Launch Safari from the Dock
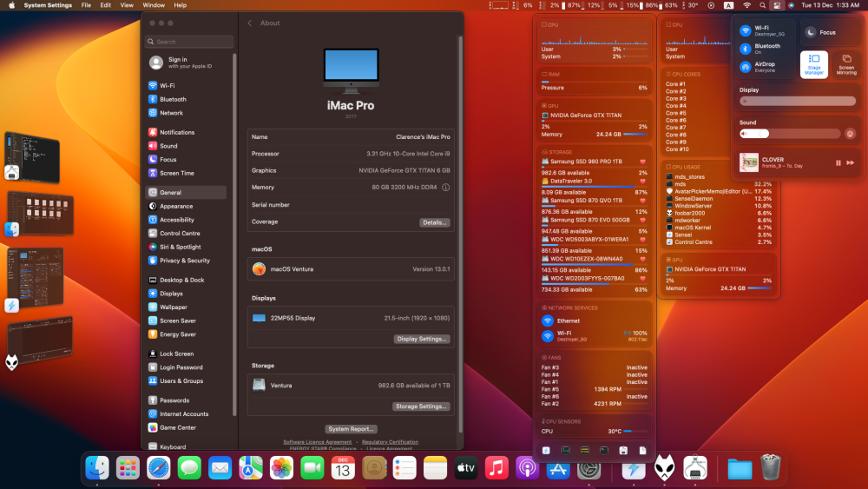The image size is (868, 489). 158,468
